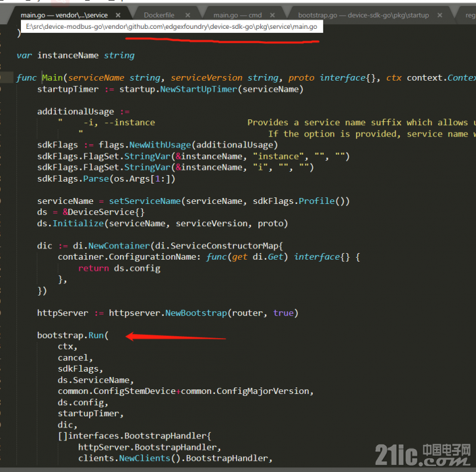Switch to main.go vendor service tab
Image resolution: width=476 pixels, height=472 pixels.
pyautogui.click(x=64, y=15)
